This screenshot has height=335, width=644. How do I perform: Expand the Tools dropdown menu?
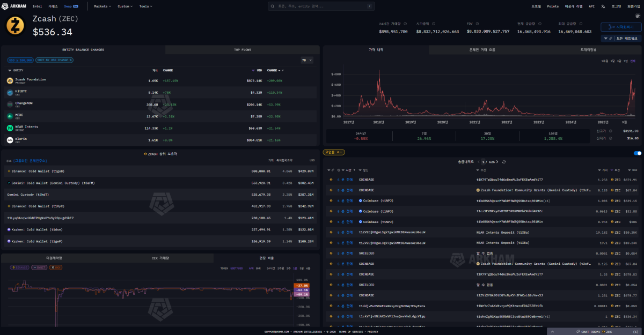(x=145, y=6)
